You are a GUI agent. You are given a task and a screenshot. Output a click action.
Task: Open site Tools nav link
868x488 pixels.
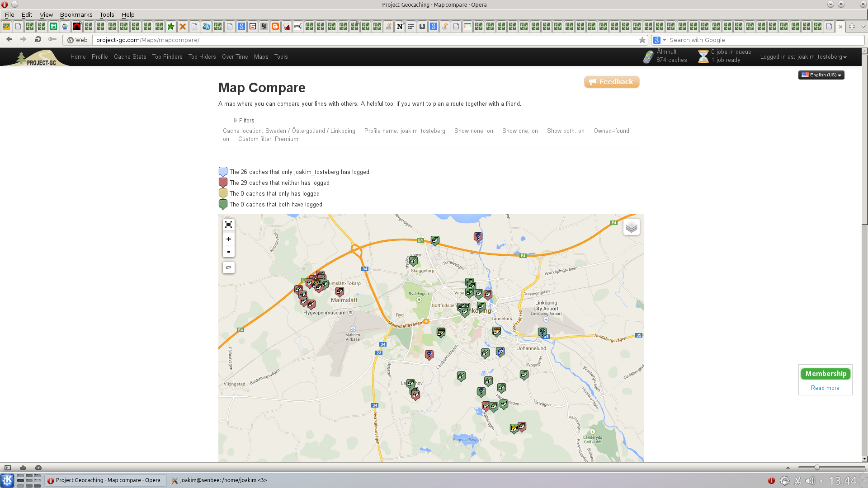pos(281,57)
